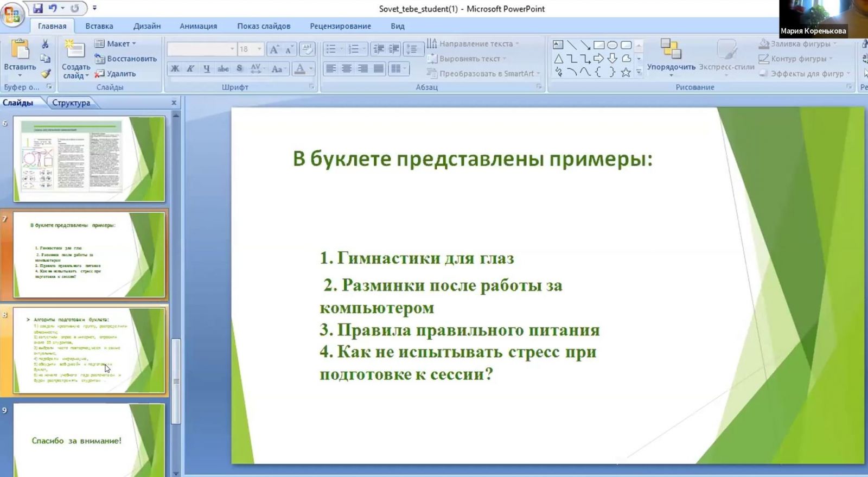This screenshot has height=477, width=868.
Task: Select the Cut scissors icon
Action: point(46,44)
